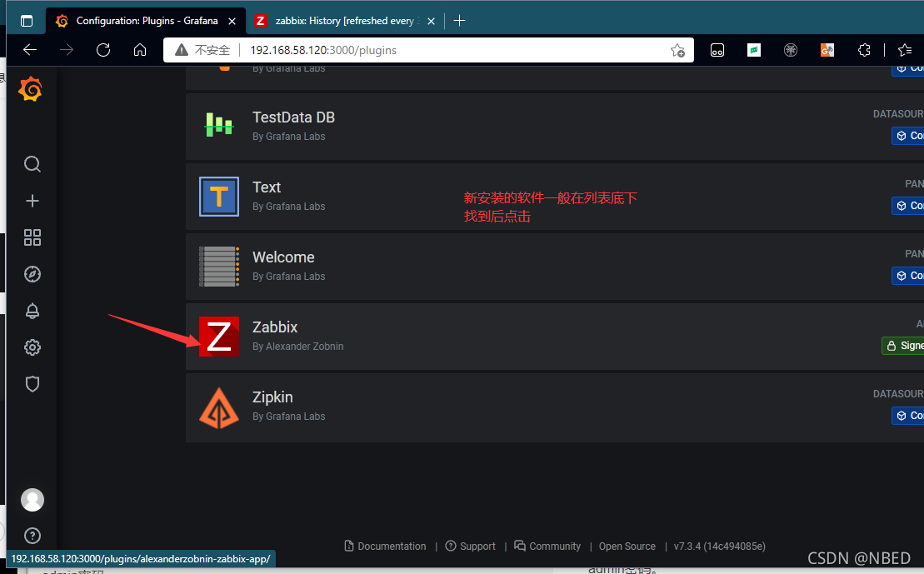
Task: Switch to Configuration: Plugins - Grafana tab
Action: pyautogui.click(x=147, y=21)
